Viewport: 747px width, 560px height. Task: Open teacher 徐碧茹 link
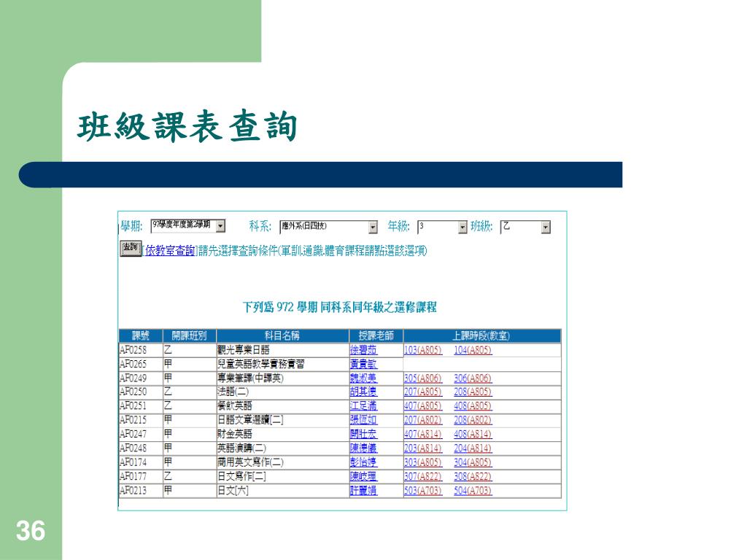(x=363, y=350)
